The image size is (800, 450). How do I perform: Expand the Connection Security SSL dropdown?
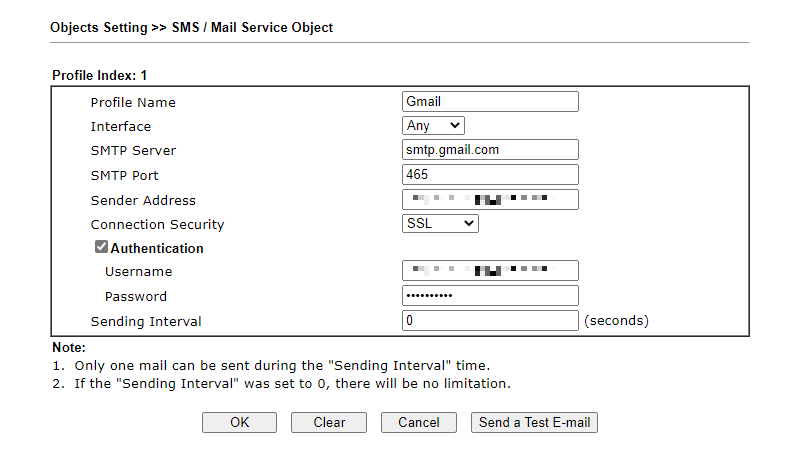coord(440,223)
